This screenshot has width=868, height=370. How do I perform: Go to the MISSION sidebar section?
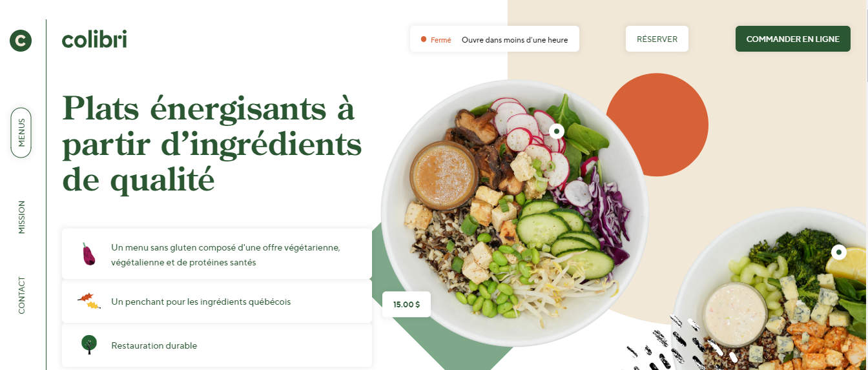[x=21, y=217]
